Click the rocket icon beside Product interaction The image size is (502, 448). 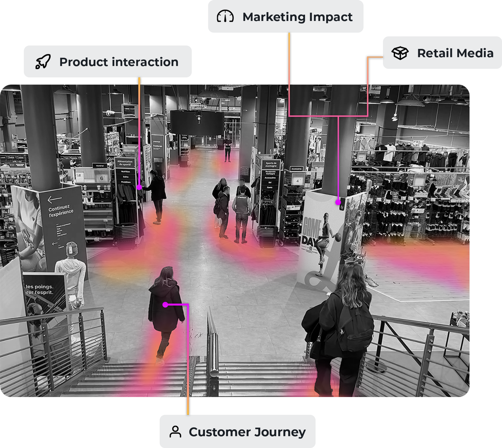(43, 62)
